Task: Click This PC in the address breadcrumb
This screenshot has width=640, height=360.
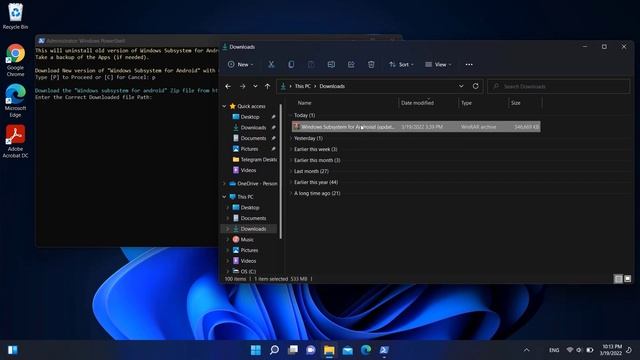Action: point(303,86)
